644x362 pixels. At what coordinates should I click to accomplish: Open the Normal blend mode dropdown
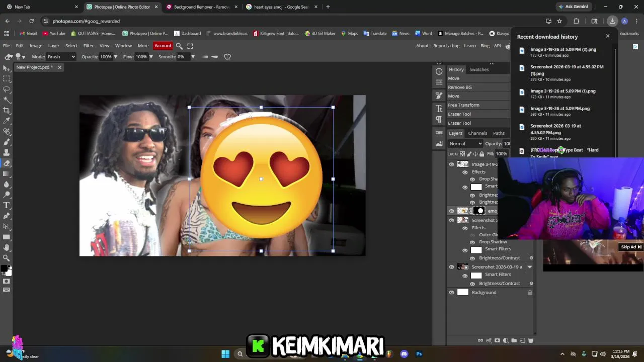point(465,144)
